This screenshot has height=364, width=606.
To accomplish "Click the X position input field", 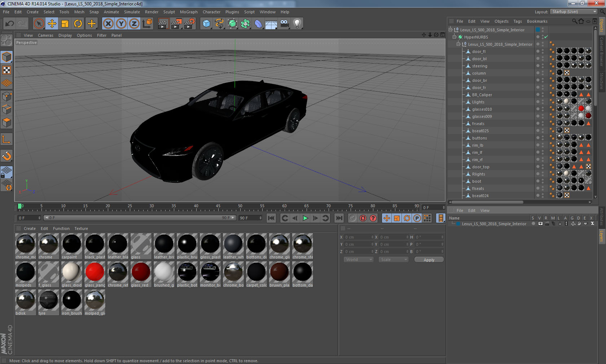I will tap(359, 237).
